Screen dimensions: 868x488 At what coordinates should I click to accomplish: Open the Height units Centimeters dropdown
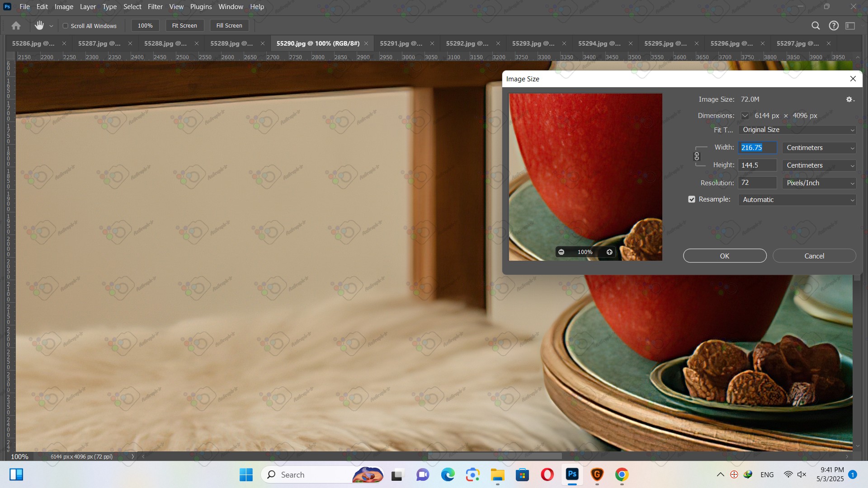click(820, 165)
